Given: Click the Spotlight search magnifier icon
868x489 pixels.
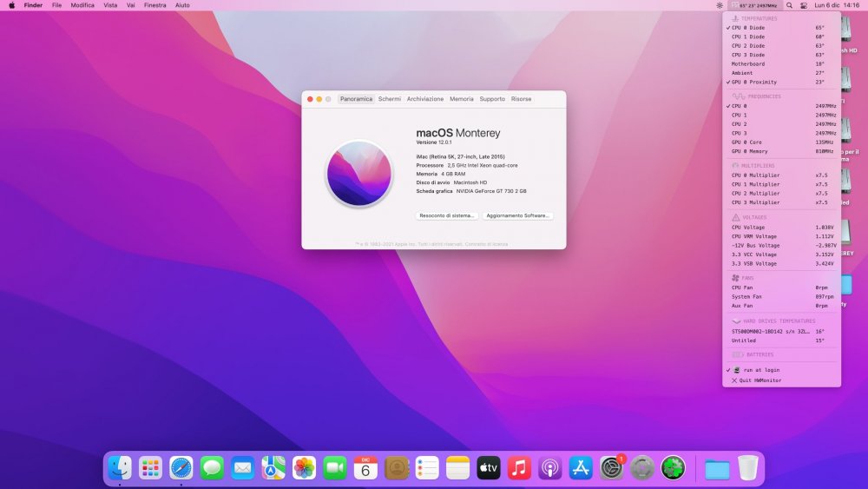Looking at the screenshot, I should 789,5.
